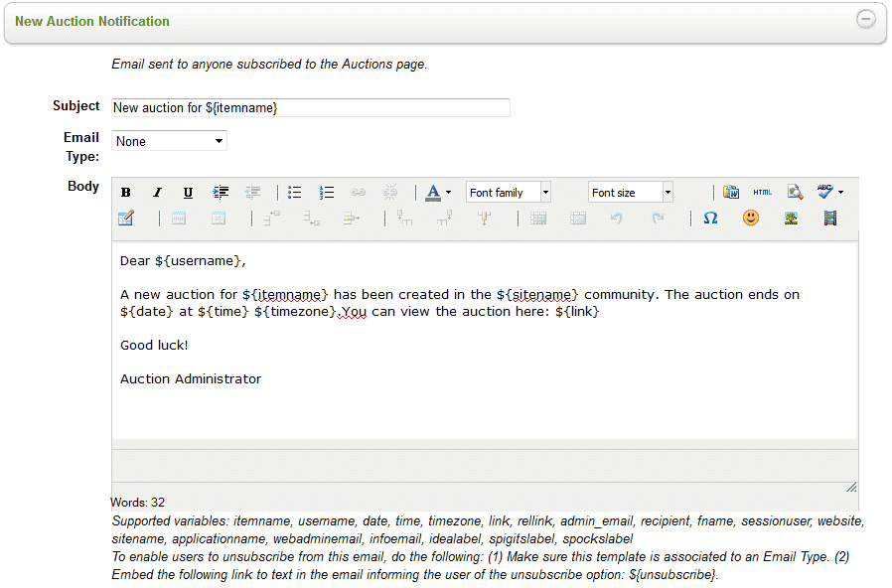The height and width of the screenshot is (588, 892).
Task: Open the text color picker arrow
Action: (449, 193)
